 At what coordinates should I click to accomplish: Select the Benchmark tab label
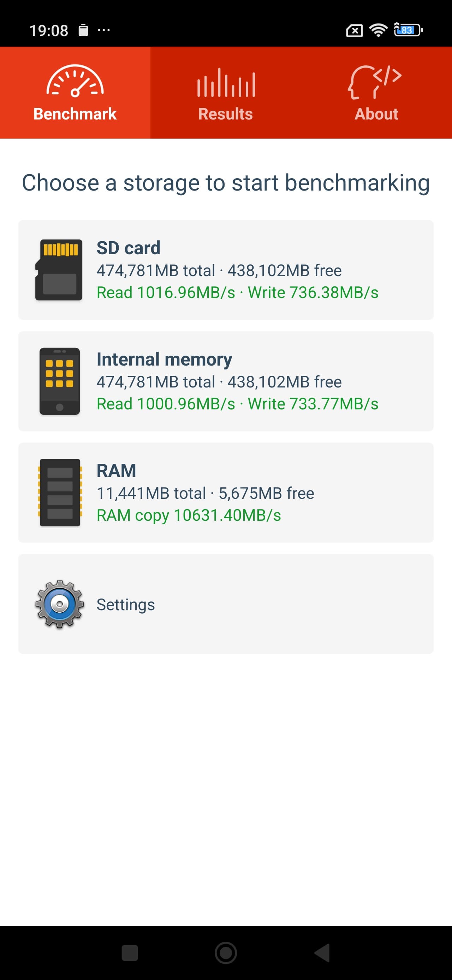[75, 114]
